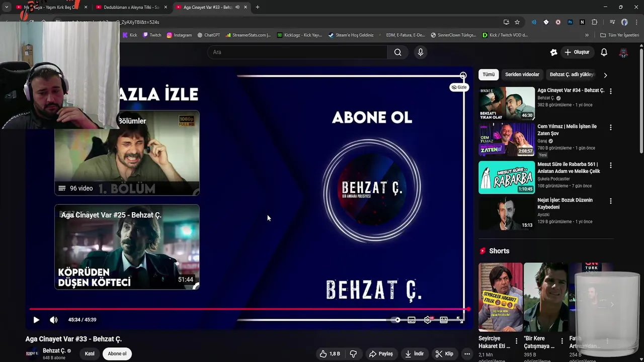This screenshot has height=362, width=644.
Task: Open the Instagram bookmark
Action: (x=179, y=35)
